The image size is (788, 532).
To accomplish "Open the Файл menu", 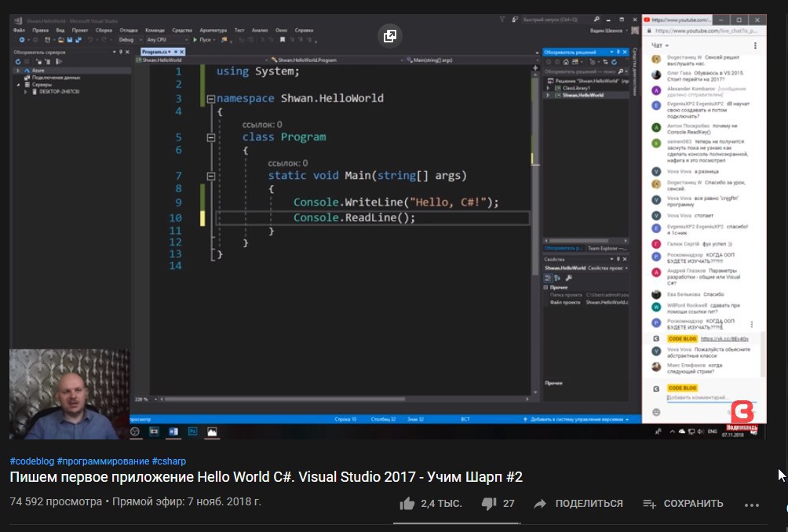I will [19, 30].
